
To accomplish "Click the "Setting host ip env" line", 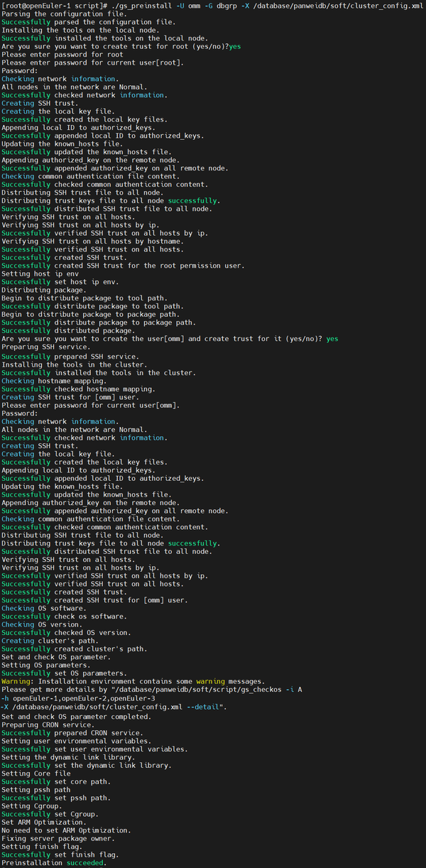I will click(44, 273).
